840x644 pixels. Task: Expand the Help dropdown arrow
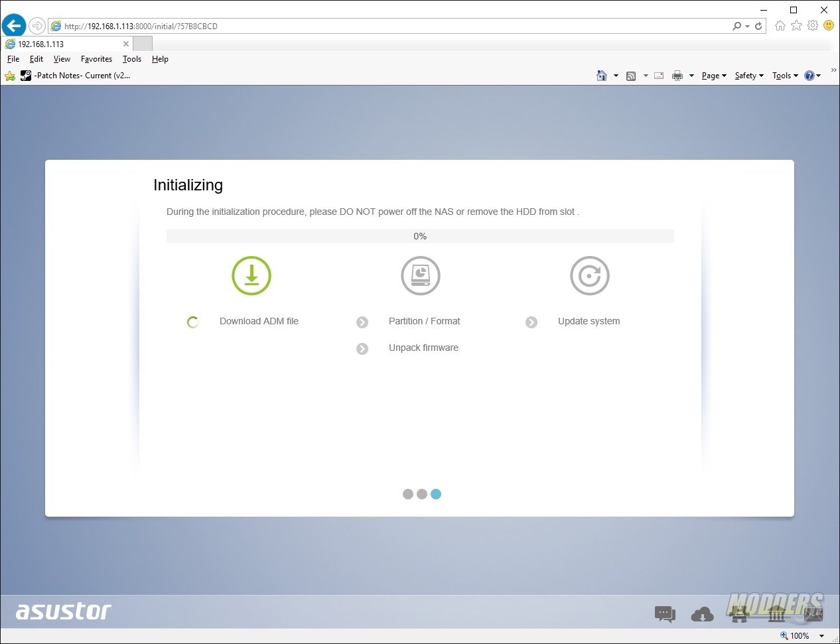coord(819,76)
